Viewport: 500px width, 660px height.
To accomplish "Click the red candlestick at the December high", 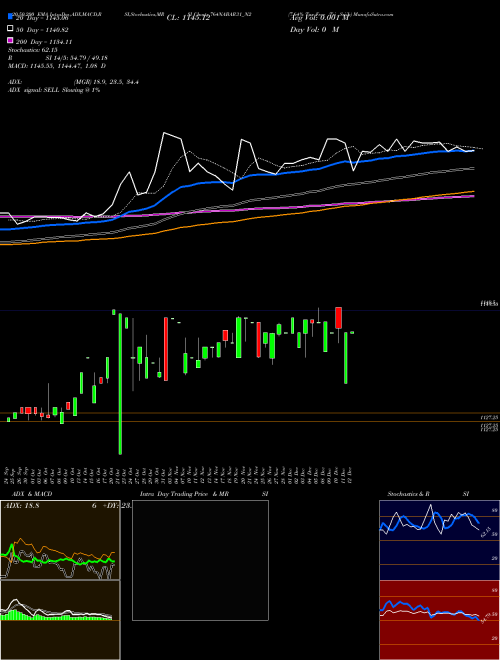I will tap(338, 318).
